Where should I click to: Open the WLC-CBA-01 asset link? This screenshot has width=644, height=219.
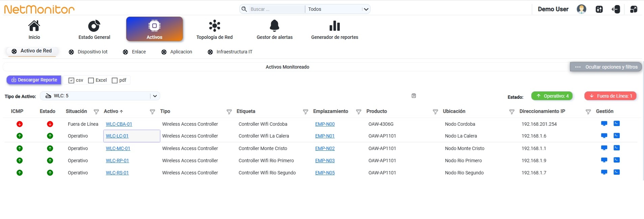click(119, 124)
